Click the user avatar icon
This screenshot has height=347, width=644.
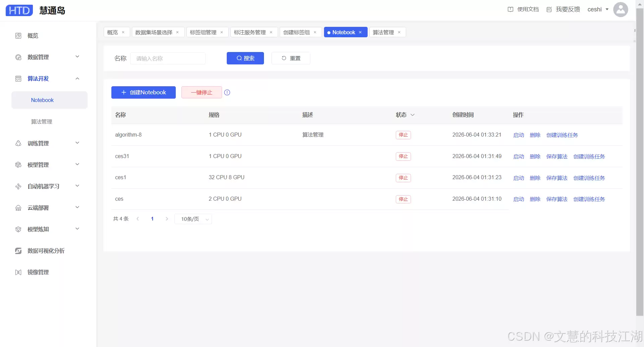click(621, 9)
